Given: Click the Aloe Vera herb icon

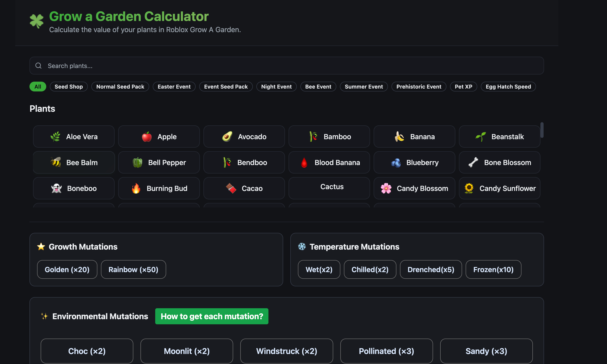Looking at the screenshot, I should 55,137.
